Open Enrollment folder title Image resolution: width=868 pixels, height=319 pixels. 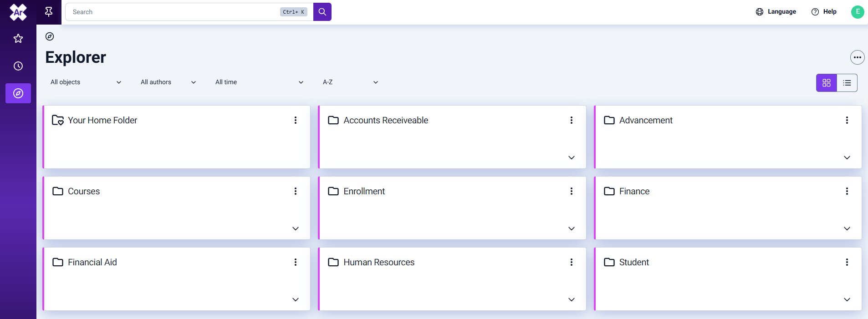click(364, 191)
